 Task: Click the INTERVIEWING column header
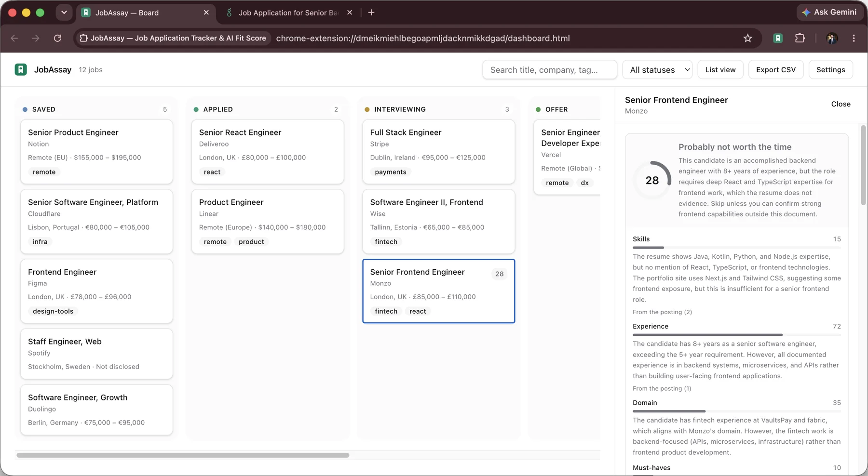coord(439,109)
